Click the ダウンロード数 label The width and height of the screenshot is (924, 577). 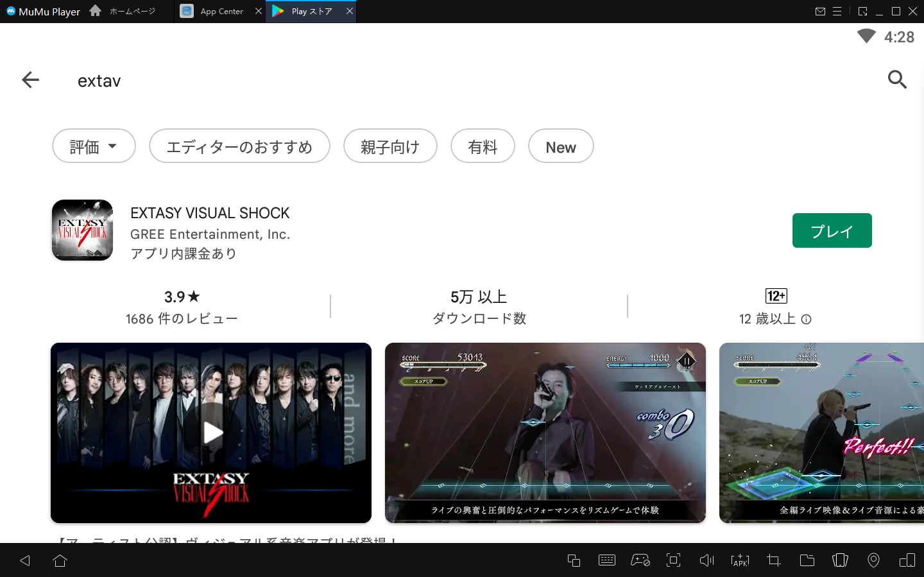pyautogui.click(x=479, y=318)
